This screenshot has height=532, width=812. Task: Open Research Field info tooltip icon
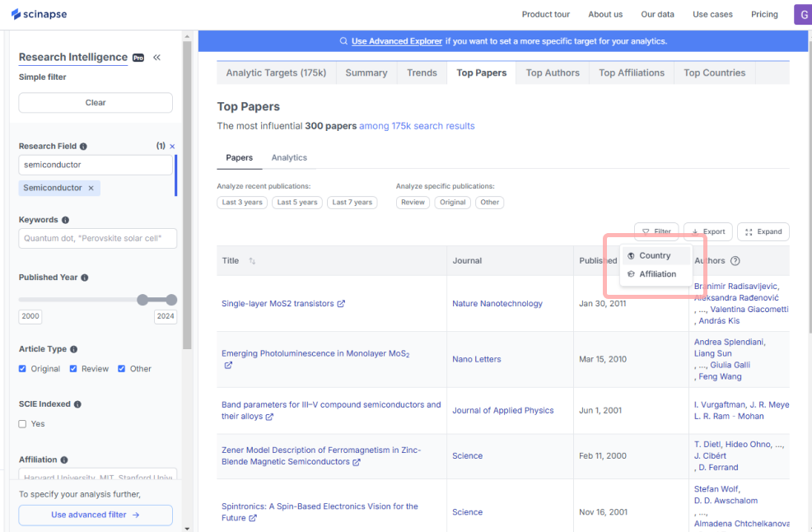click(x=83, y=147)
